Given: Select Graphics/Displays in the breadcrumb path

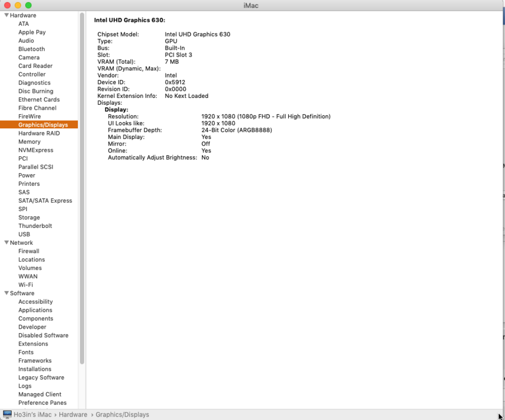Looking at the screenshot, I should tap(122, 414).
